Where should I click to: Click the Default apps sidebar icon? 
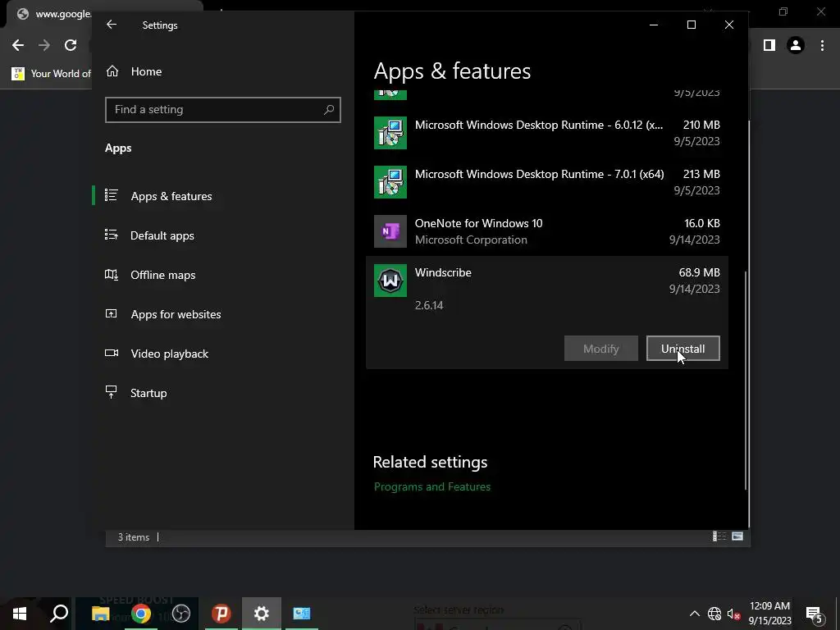[x=112, y=235]
